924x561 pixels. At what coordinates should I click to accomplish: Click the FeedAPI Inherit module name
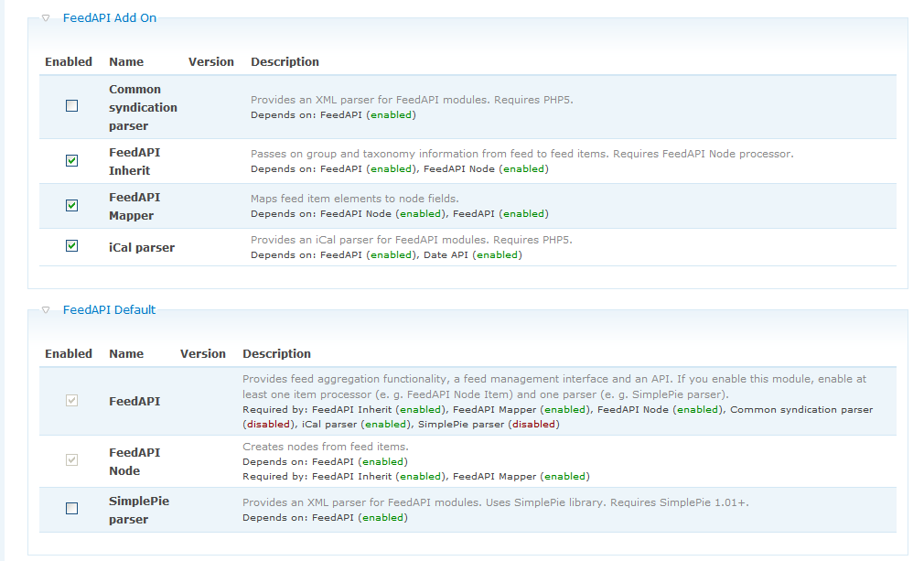click(134, 161)
